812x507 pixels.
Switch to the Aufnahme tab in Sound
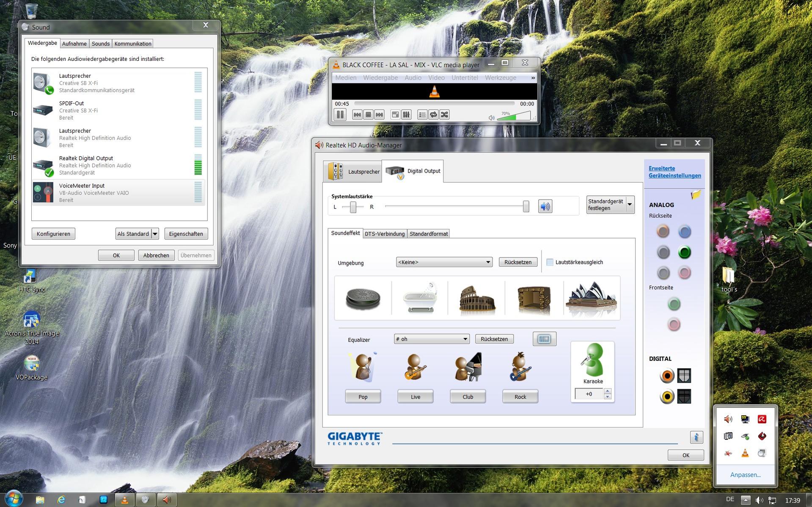pos(74,44)
